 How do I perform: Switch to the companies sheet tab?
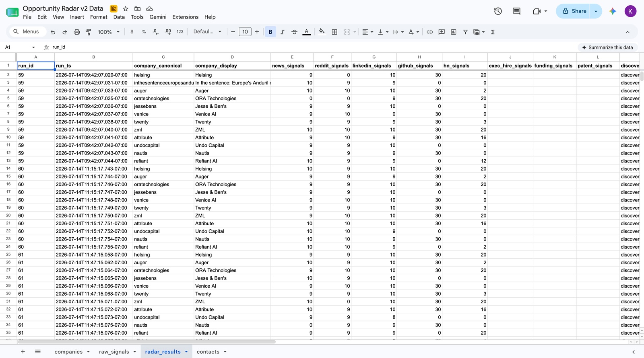click(x=68, y=352)
